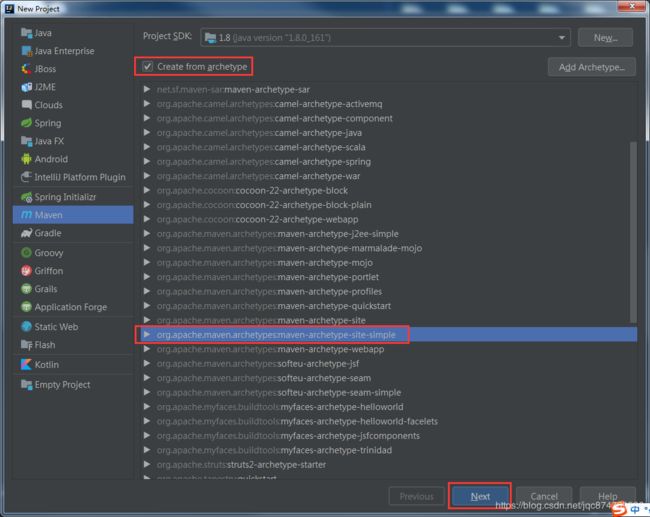
Task: Select the Java Enterprise icon
Action: (27, 51)
